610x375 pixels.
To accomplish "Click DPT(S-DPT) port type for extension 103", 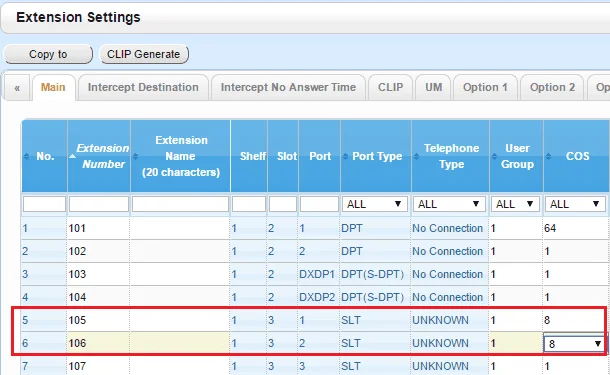I will click(375, 274).
